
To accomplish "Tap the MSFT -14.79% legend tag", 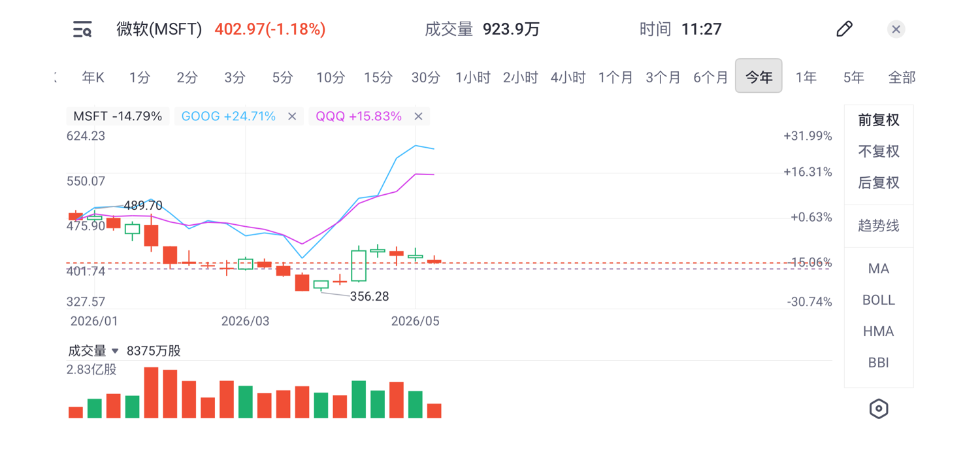I will (x=118, y=116).
